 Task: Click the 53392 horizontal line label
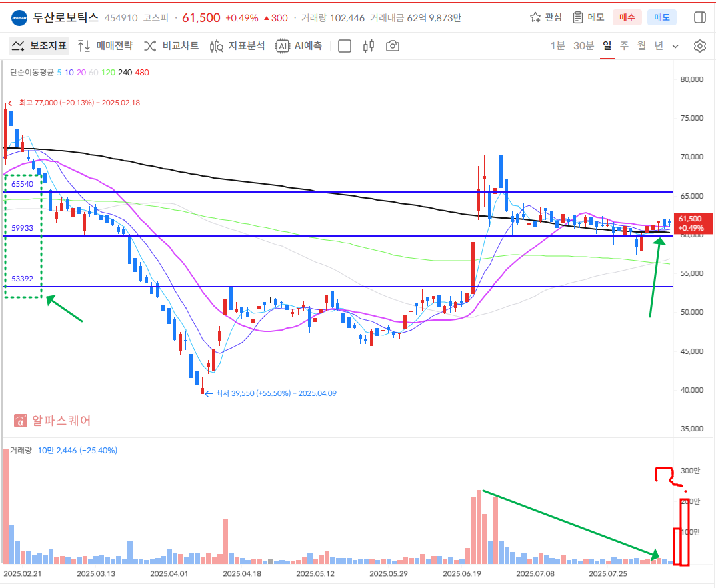23,279
